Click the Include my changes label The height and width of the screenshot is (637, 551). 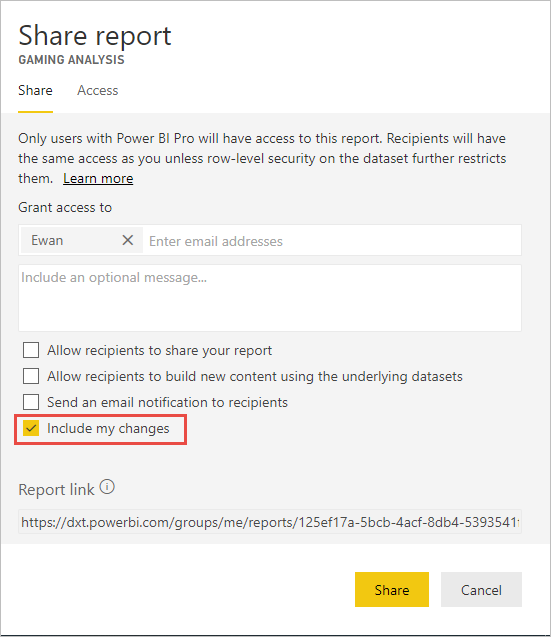(108, 428)
